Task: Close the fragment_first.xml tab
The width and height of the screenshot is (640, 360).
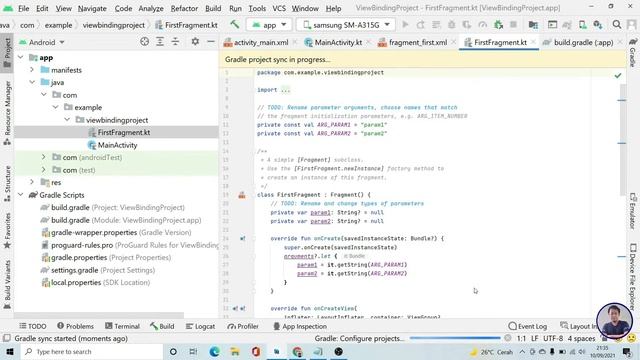Action: point(453,42)
